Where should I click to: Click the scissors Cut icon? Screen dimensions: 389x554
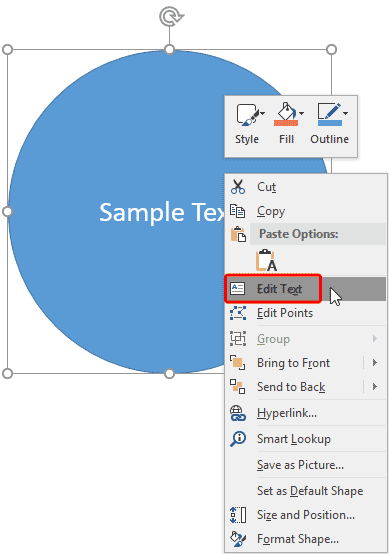click(x=238, y=187)
